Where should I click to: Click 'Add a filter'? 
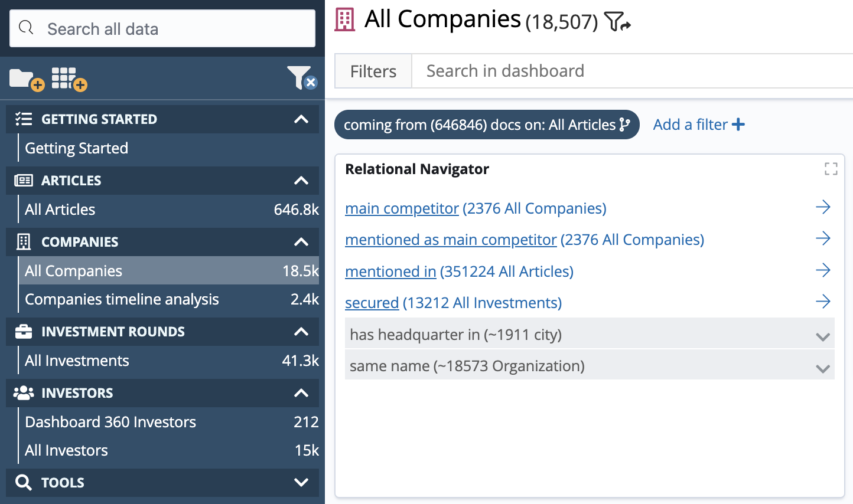coord(699,125)
